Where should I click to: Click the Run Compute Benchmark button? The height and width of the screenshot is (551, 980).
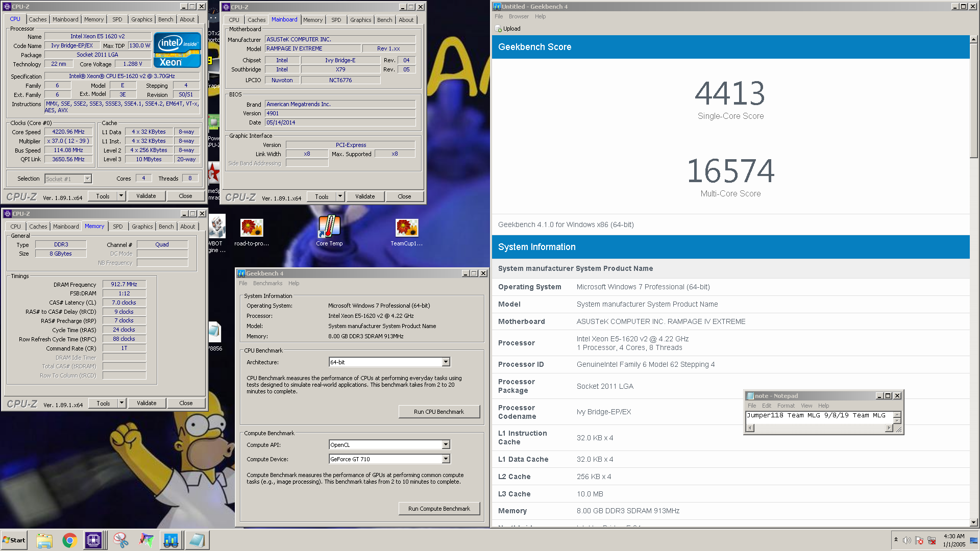point(439,509)
